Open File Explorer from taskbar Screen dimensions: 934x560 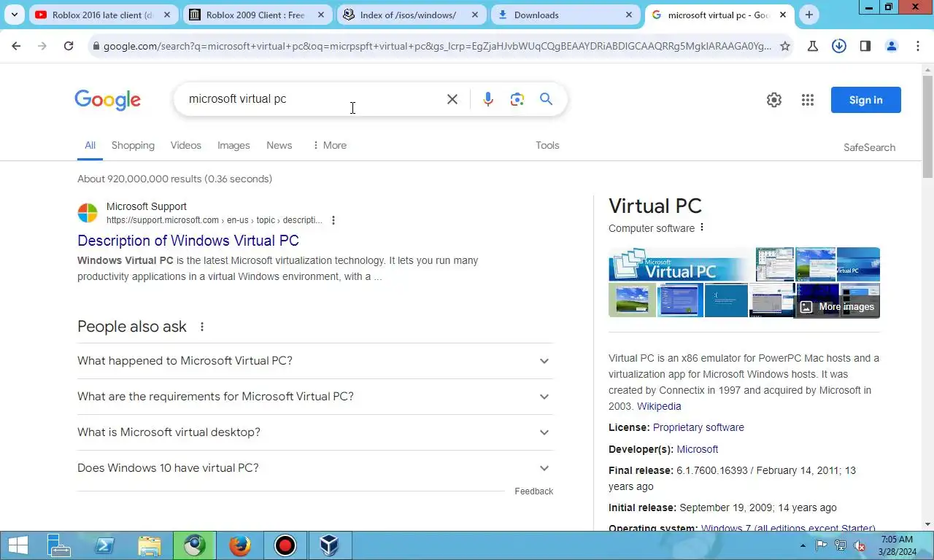tap(149, 545)
